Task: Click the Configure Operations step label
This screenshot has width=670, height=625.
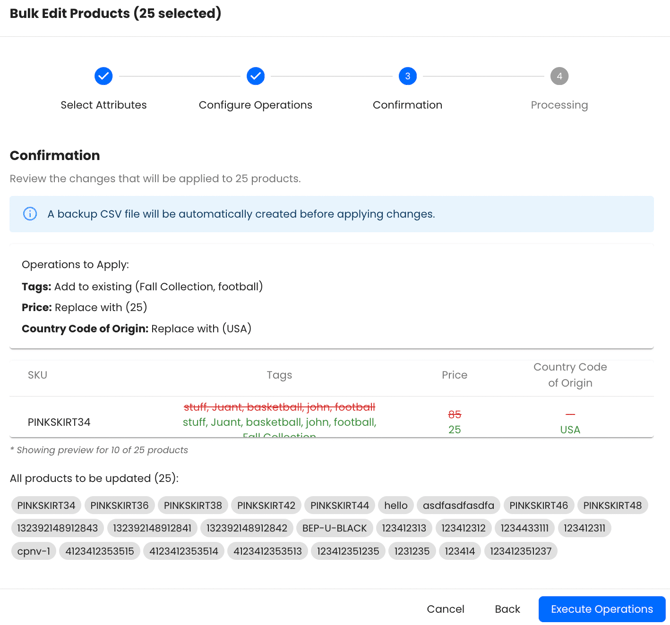Action: pos(255,105)
